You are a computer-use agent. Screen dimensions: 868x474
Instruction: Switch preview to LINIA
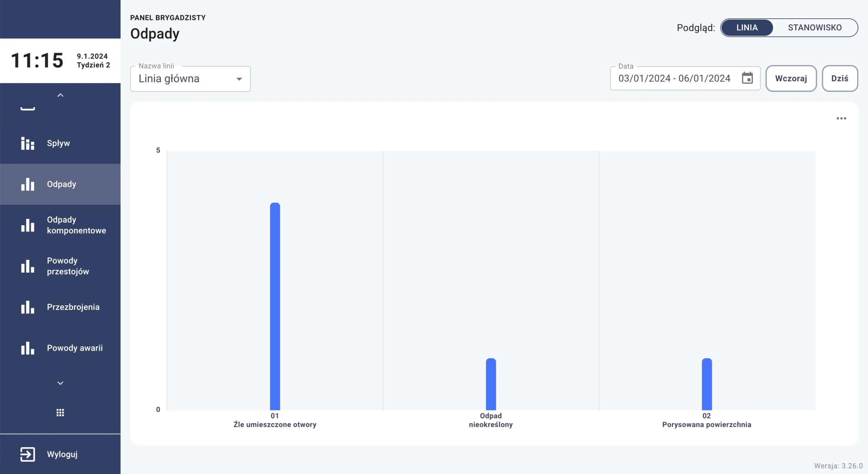(747, 28)
